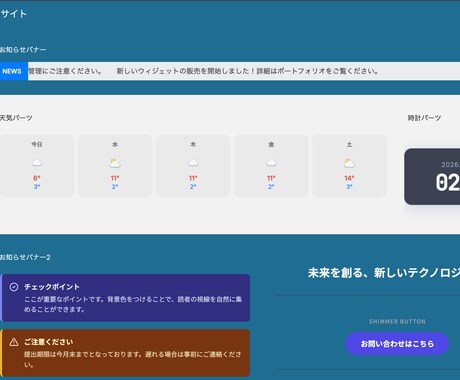Click the 時計パーツ section label
This screenshot has height=380, width=460.
(424, 118)
